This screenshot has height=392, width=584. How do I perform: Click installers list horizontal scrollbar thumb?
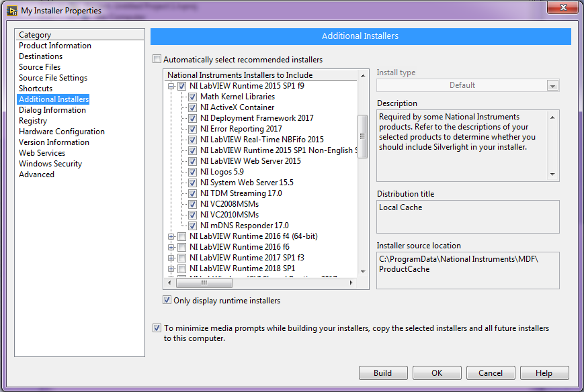[204, 283]
